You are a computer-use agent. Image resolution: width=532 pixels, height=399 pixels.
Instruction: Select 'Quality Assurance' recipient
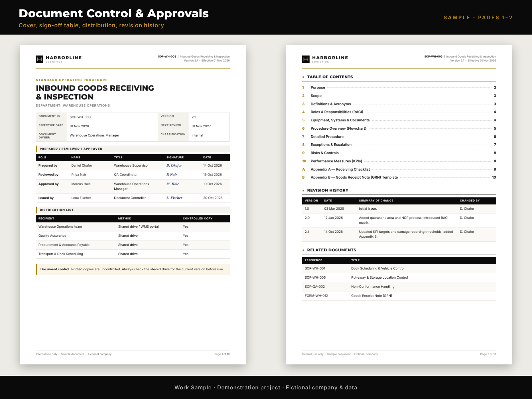click(x=52, y=236)
